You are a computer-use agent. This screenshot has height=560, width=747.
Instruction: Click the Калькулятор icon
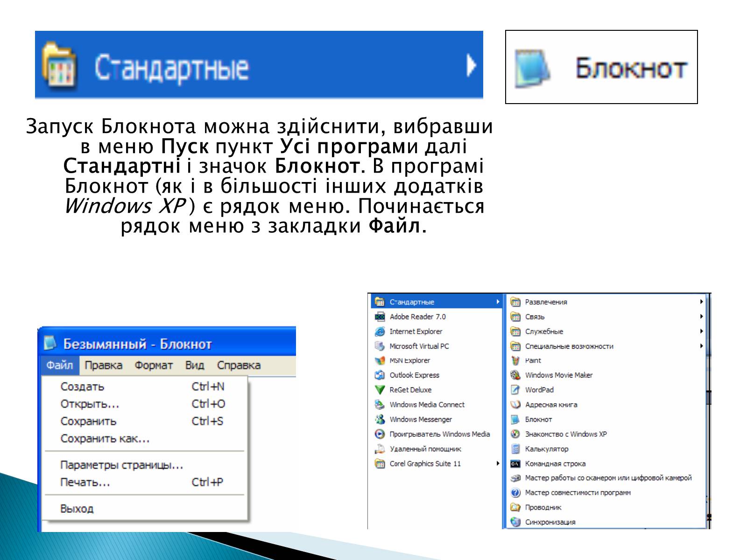point(515,449)
